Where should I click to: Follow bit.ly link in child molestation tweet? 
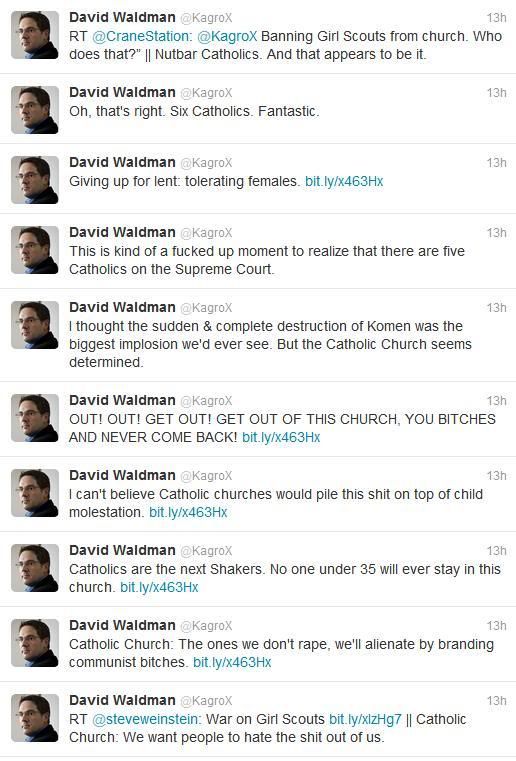point(188,513)
